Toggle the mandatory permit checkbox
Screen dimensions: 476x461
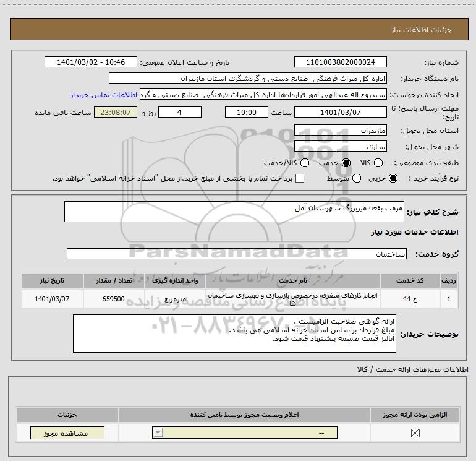(x=415, y=433)
